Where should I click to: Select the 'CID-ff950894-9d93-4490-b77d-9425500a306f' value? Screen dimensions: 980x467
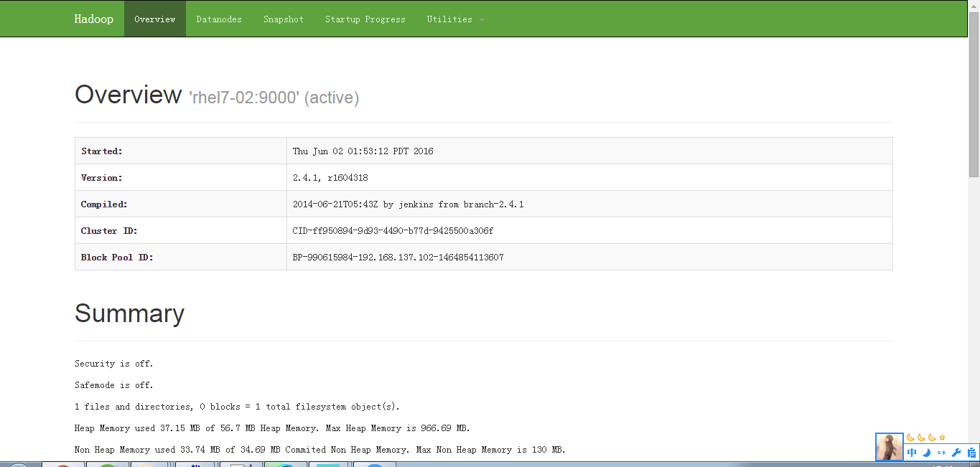(x=393, y=231)
